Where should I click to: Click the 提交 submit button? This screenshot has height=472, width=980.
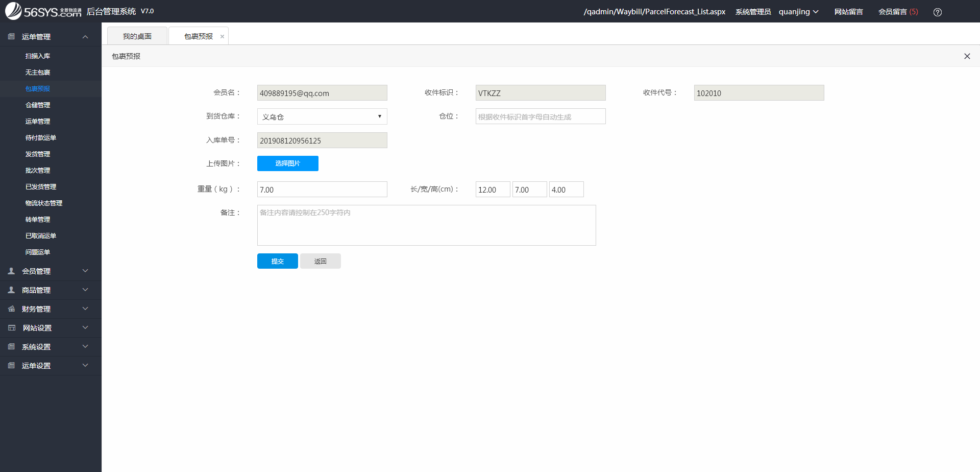pos(277,261)
